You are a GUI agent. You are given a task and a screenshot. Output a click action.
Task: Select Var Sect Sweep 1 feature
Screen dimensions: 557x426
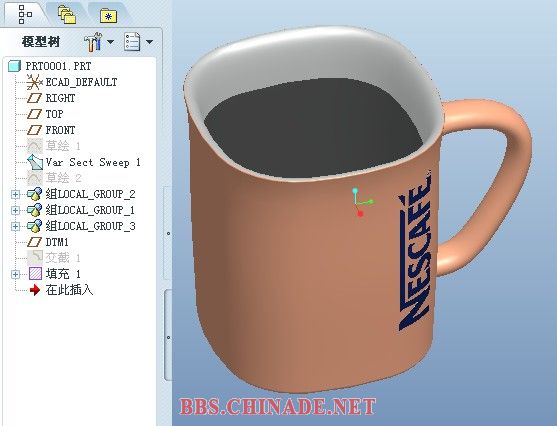pyautogui.click(x=93, y=162)
